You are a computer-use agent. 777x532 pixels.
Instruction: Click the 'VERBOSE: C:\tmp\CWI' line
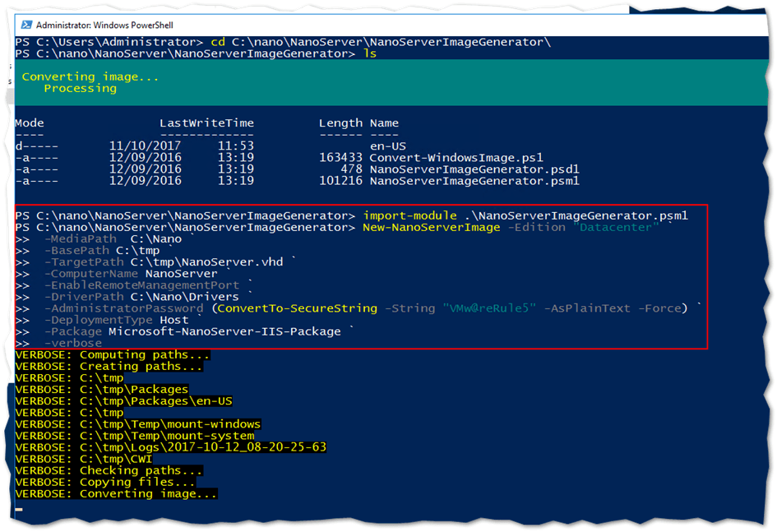84,460
